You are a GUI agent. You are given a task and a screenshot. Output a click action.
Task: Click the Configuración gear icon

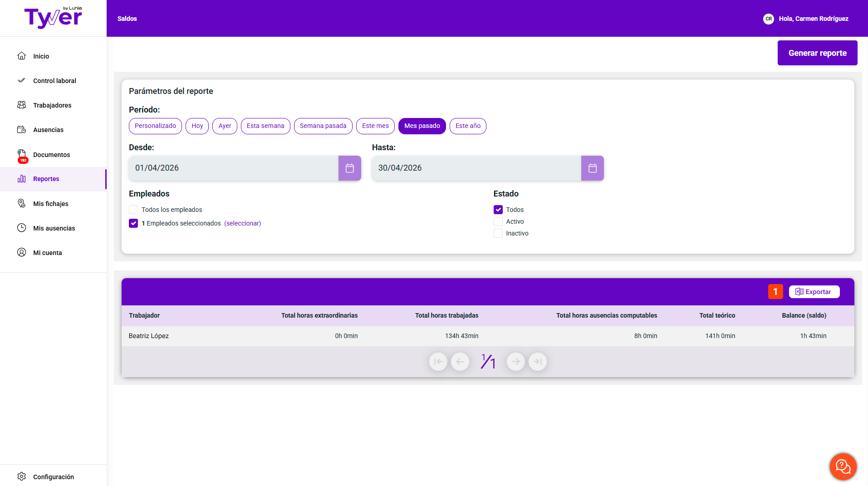point(21,476)
